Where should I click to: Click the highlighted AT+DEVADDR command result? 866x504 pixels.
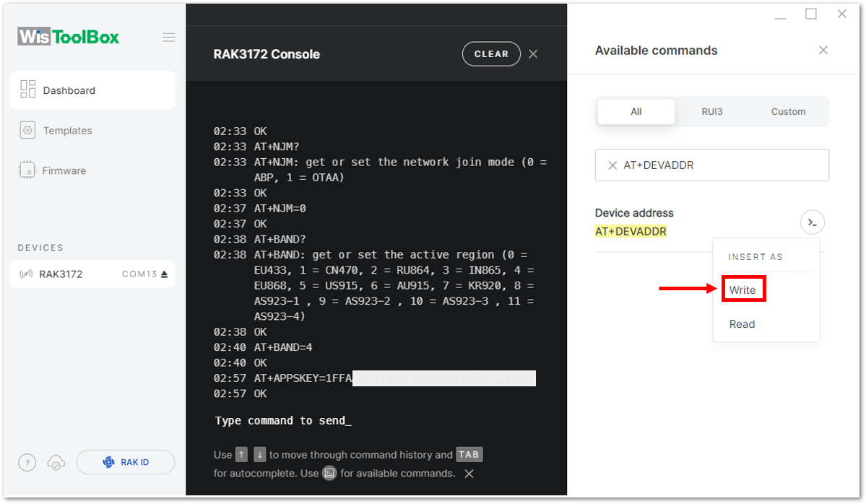pos(631,231)
